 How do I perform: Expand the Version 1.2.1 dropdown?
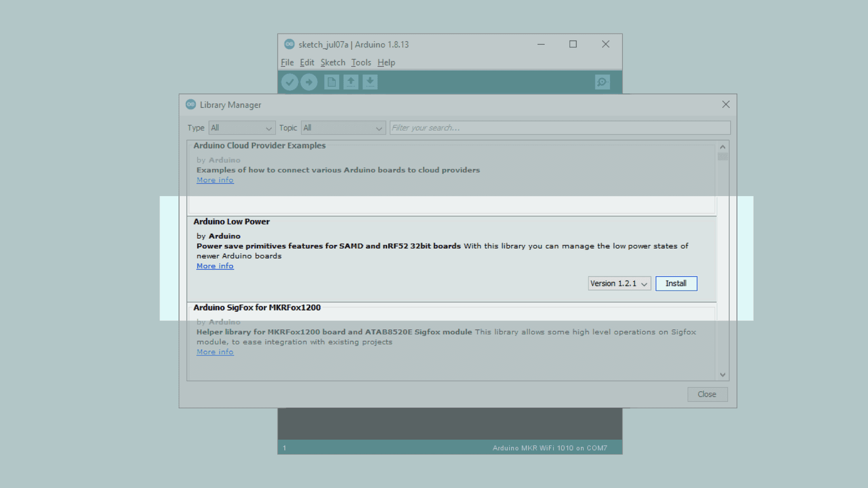(619, 283)
